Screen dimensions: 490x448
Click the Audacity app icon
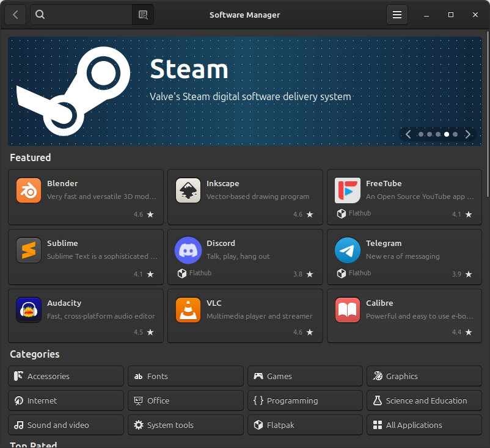[x=29, y=310]
